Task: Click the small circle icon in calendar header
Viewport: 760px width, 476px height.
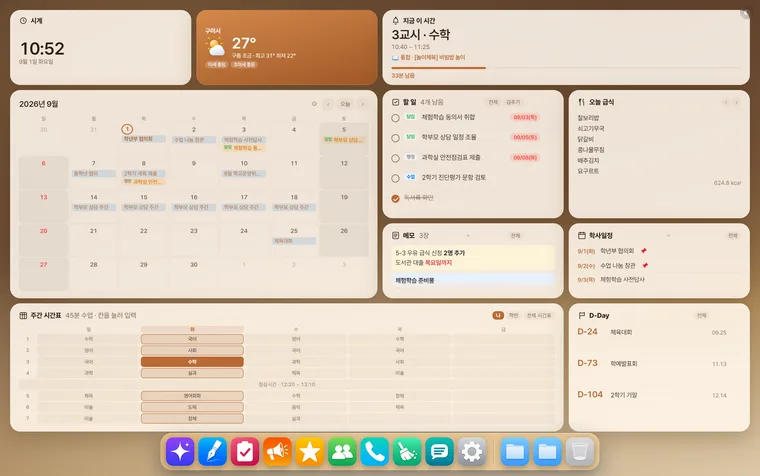Action: click(314, 104)
